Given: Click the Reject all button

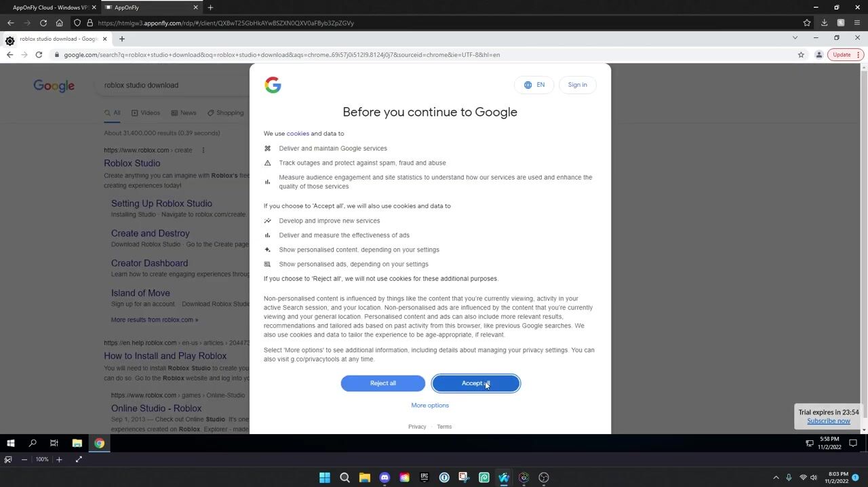Looking at the screenshot, I should (x=382, y=383).
